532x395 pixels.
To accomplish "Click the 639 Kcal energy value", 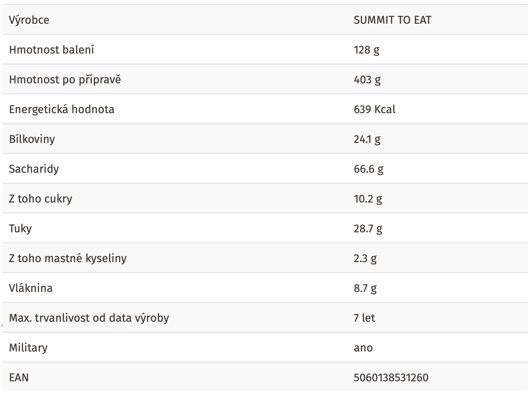I will click(375, 110).
